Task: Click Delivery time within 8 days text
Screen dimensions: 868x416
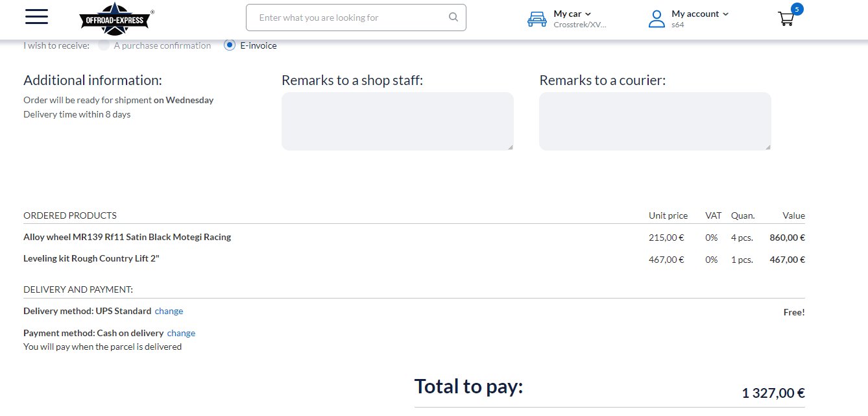Action: coord(77,114)
